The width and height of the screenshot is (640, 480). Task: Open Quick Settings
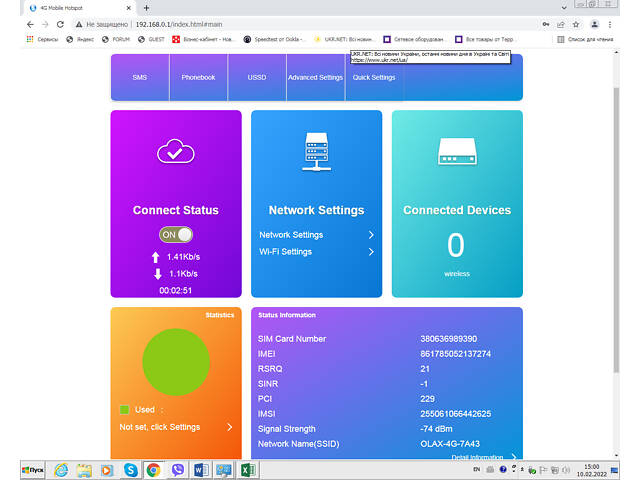(375, 77)
